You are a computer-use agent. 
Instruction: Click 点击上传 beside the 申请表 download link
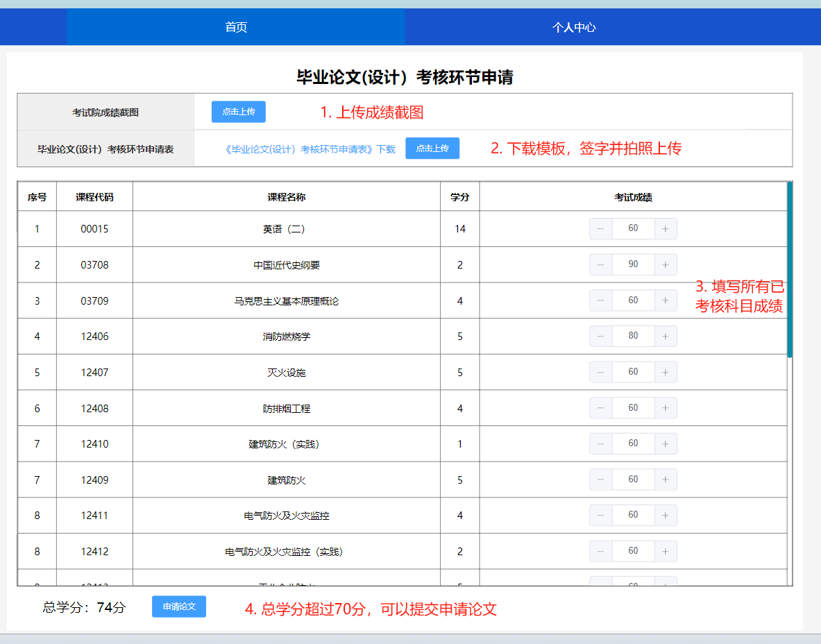click(432, 149)
